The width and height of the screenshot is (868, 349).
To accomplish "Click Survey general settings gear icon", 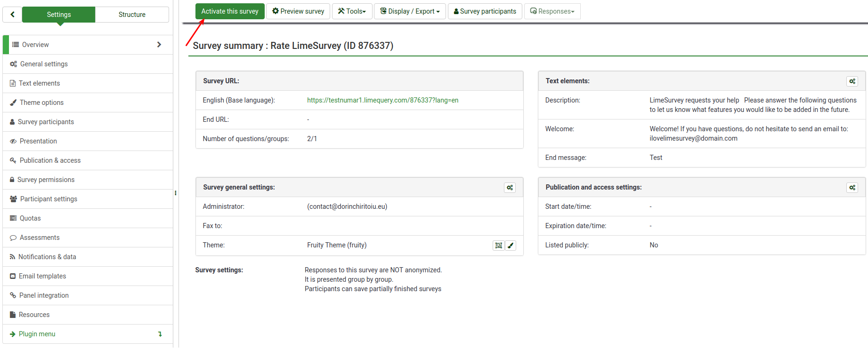I will [x=510, y=188].
